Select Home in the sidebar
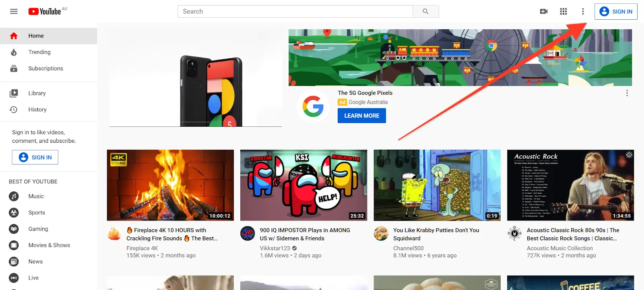The image size is (644, 290). point(48,36)
